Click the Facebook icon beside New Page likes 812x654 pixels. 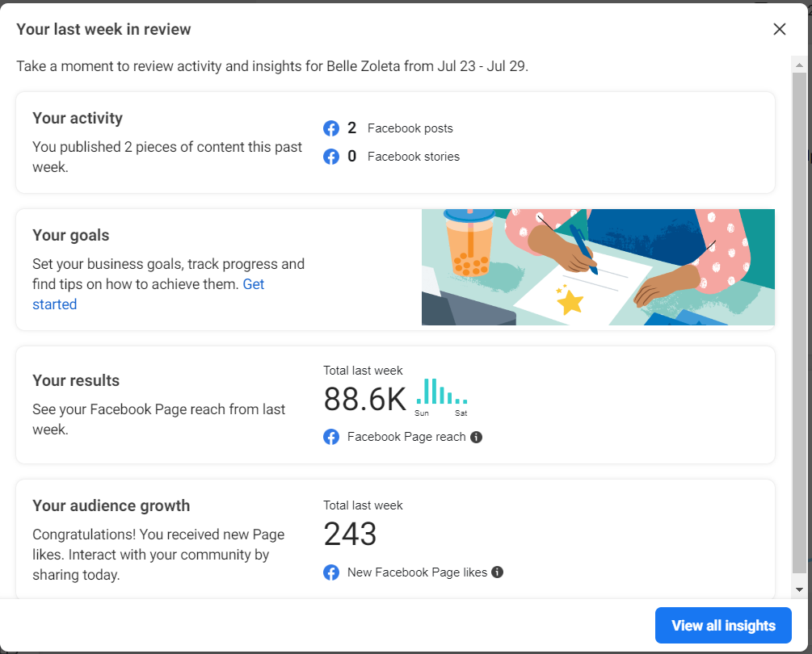(331, 572)
